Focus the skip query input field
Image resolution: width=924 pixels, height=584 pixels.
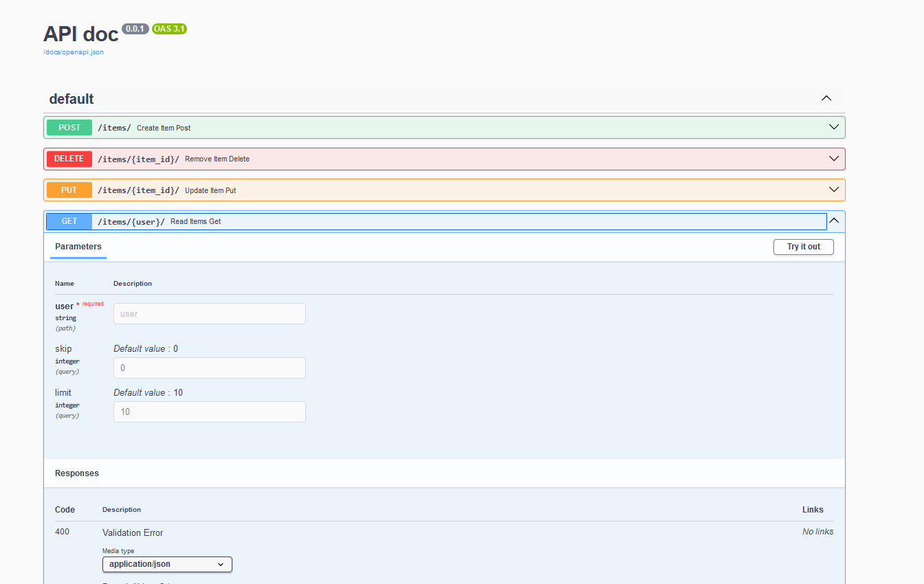click(x=210, y=368)
